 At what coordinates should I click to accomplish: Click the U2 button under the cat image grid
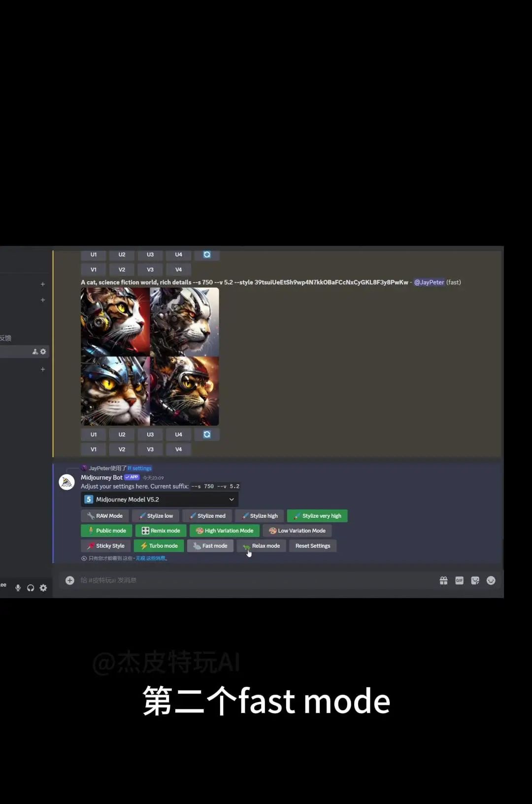click(x=122, y=435)
